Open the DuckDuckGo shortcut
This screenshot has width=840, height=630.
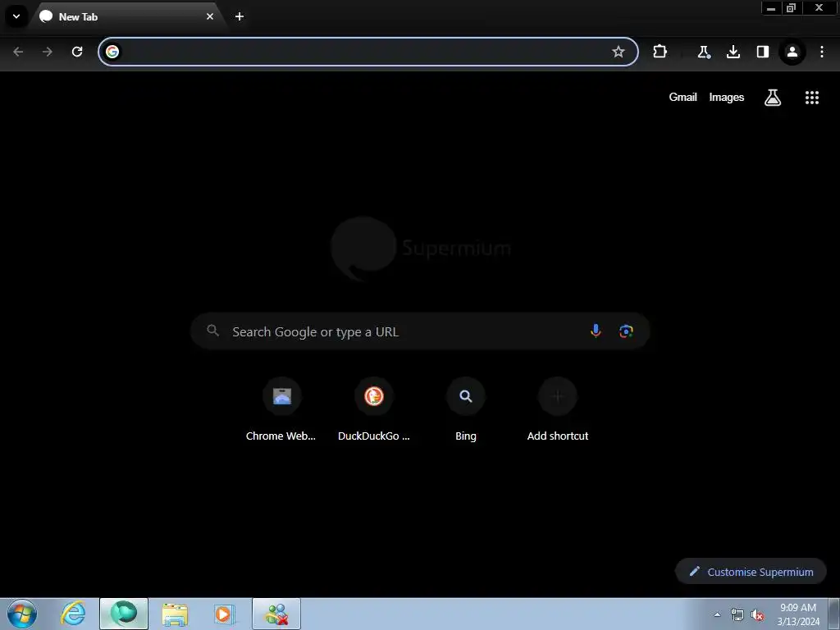pos(374,410)
